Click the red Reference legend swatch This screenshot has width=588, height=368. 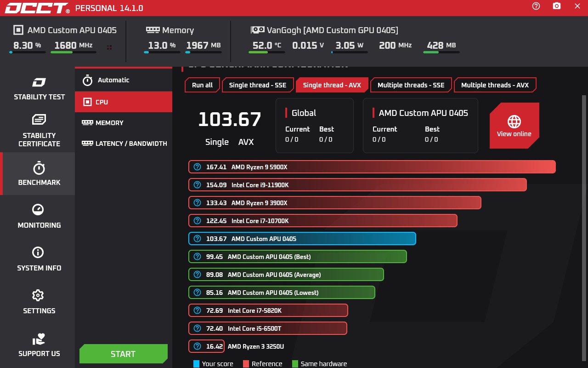246,364
